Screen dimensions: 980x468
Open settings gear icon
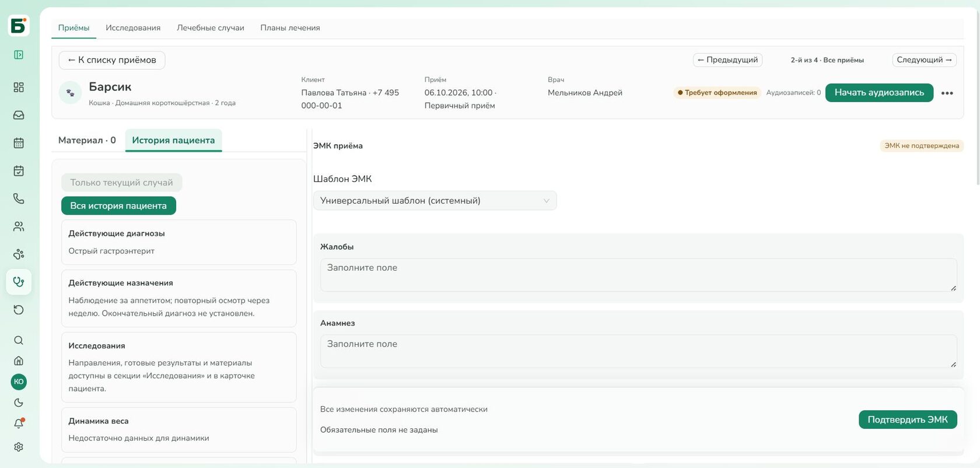19,447
